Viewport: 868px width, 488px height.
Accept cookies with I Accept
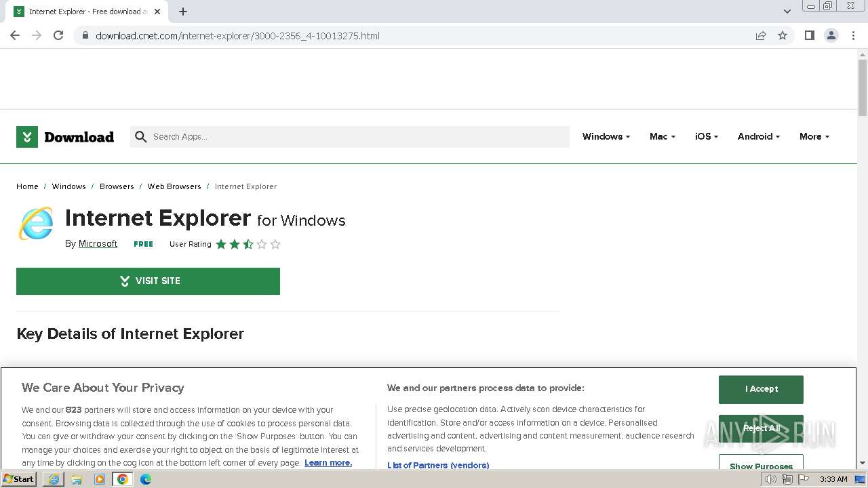(x=761, y=389)
